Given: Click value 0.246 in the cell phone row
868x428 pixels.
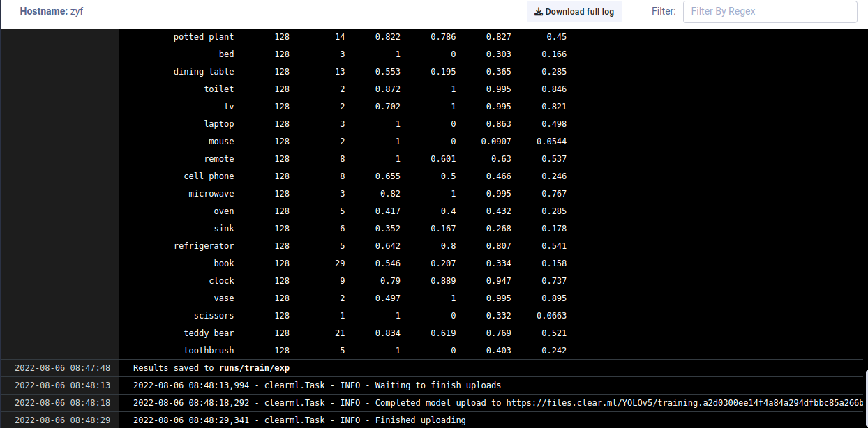Looking at the screenshot, I should tap(554, 176).
